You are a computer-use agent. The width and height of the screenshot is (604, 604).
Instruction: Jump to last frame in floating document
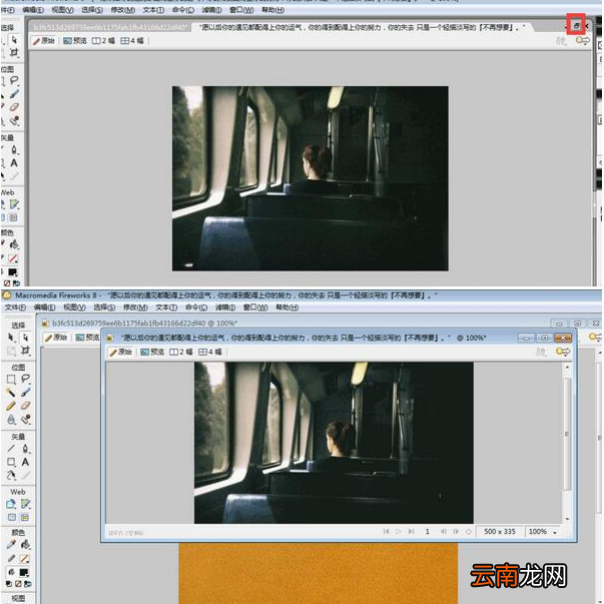[411, 532]
